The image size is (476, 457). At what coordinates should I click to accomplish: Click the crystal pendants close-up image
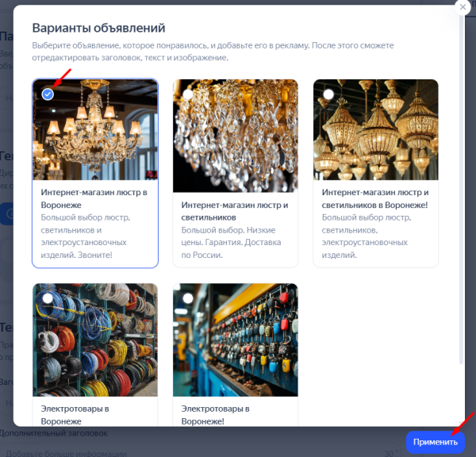(235, 135)
